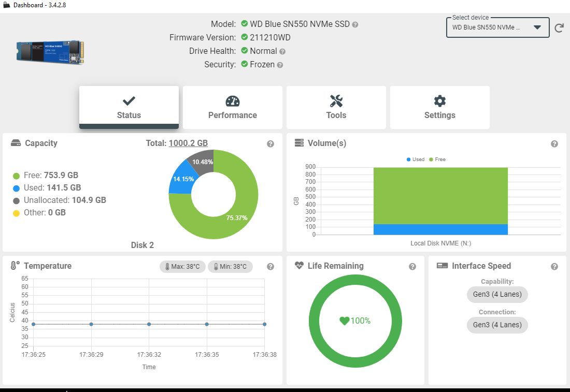
Task: Click help icon next to Security status
Action: click(280, 65)
